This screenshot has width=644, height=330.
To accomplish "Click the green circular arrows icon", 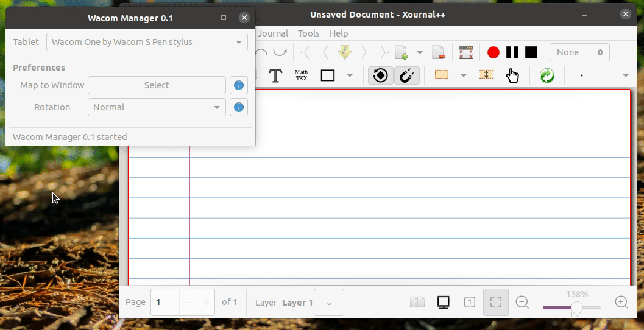I will [547, 75].
